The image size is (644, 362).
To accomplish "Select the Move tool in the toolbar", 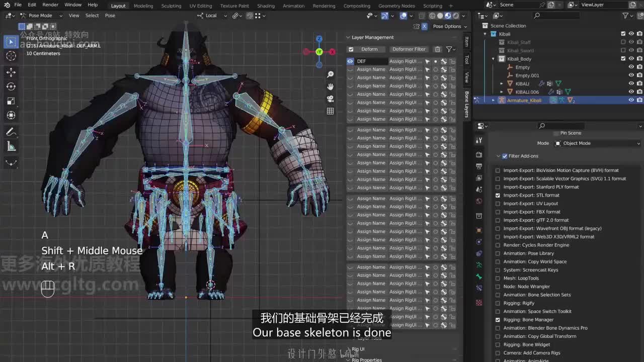I will [11, 72].
